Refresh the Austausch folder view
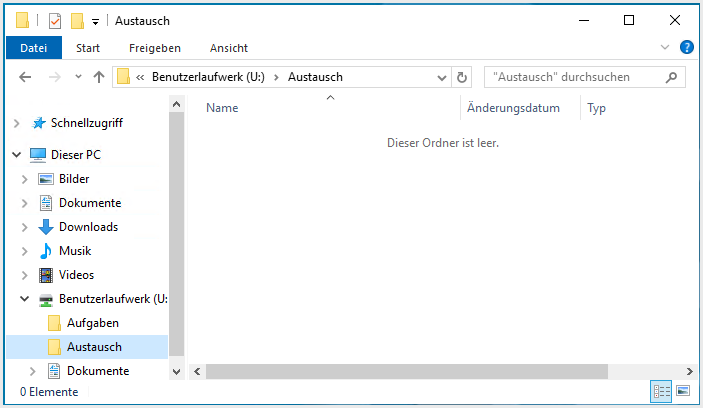Viewport: 703px width, 408px height. (x=462, y=77)
